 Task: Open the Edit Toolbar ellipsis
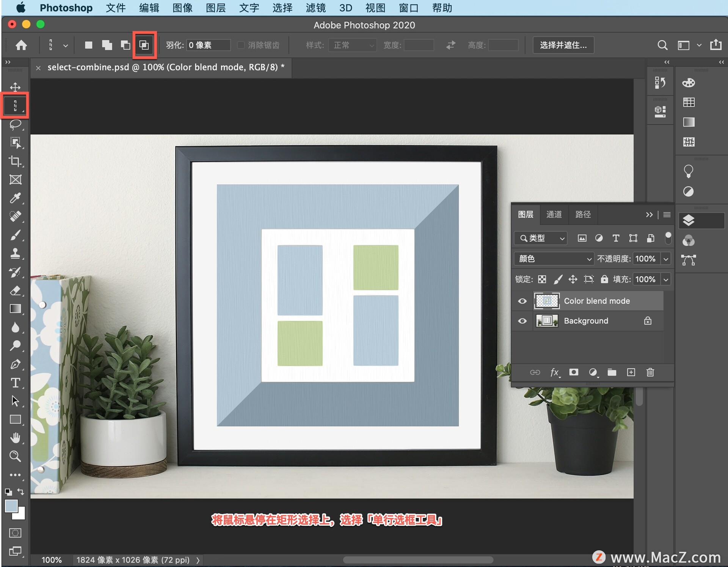coord(15,475)
